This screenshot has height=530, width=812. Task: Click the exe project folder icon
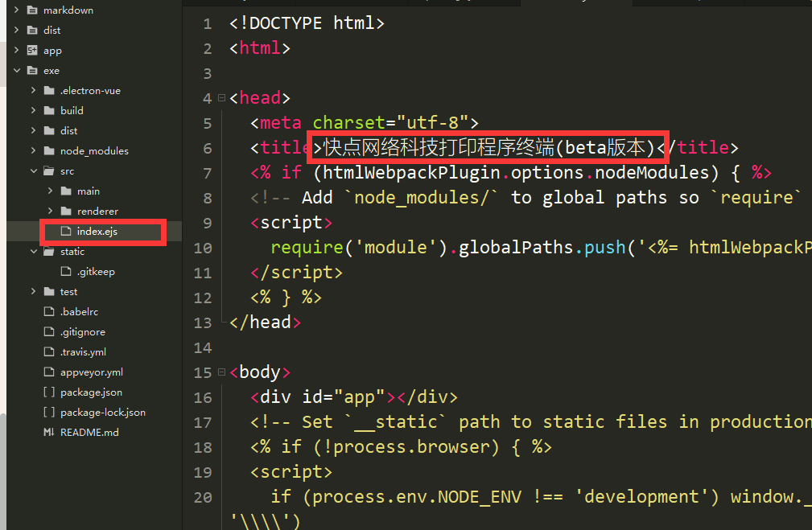(32, 71)
